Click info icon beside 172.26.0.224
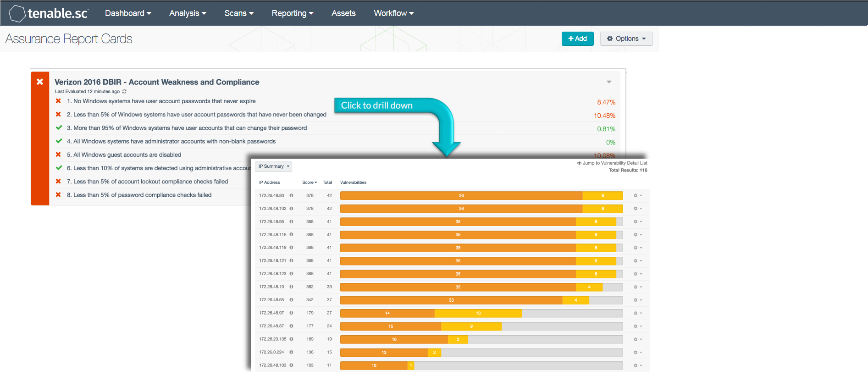 coord(291,352)
